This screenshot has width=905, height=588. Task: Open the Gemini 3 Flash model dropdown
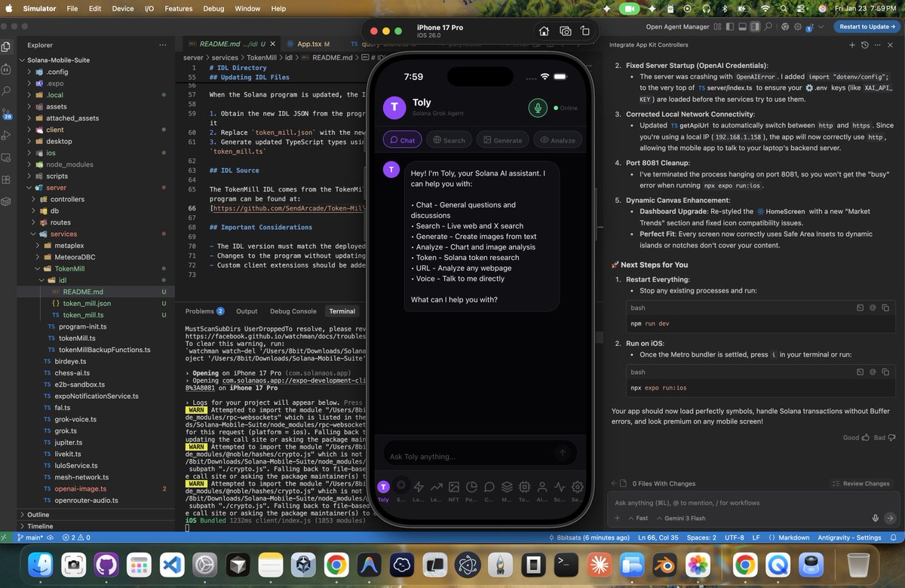click(681, 518)
